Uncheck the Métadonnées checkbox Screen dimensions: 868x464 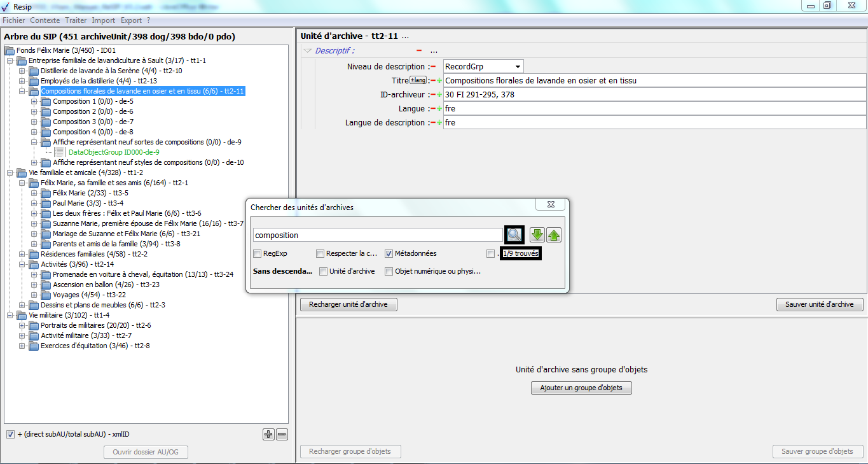pos(389,253)
